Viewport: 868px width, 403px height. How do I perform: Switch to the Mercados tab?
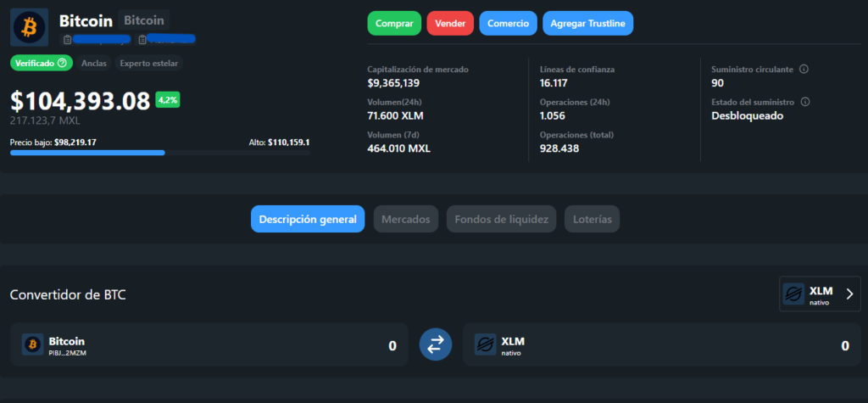[x=406, y=219]
